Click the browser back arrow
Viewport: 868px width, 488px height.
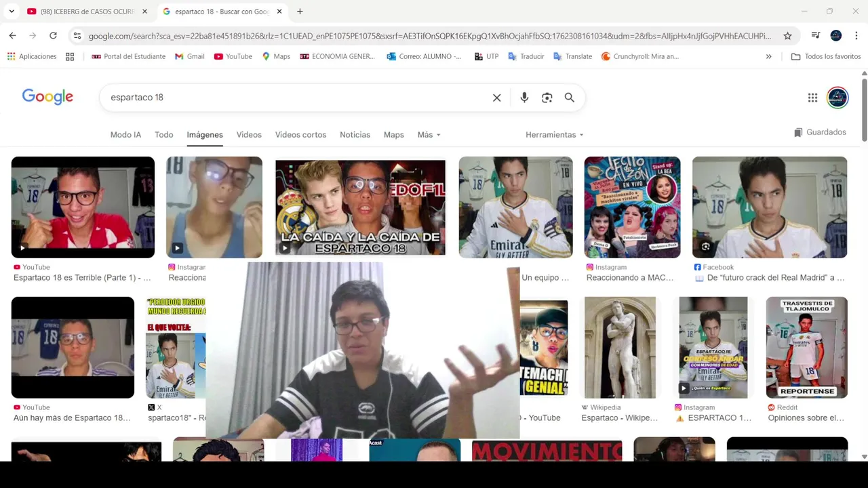(x=12, y=35)
